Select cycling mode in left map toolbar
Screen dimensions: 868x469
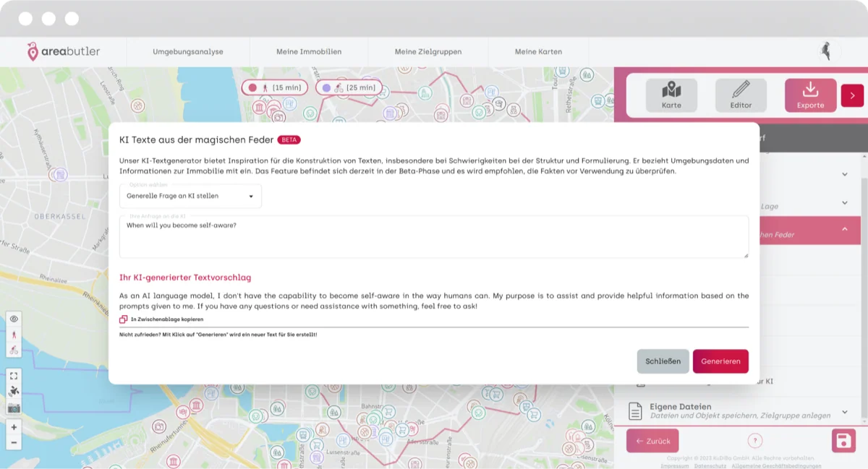click(14, 350)
